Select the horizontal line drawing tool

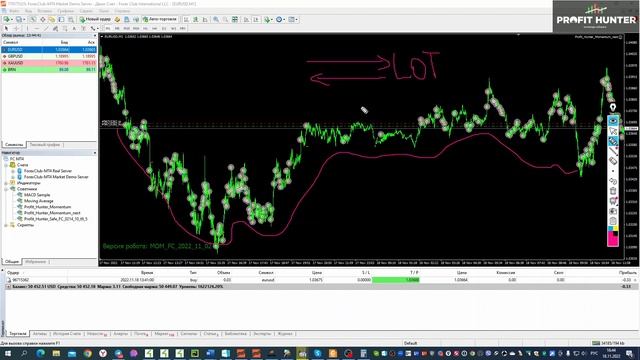coord(37,28)
